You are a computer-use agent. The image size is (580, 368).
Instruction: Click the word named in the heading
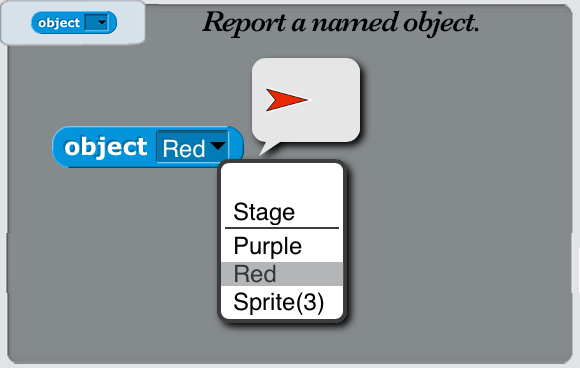click(x=355, y=23)
